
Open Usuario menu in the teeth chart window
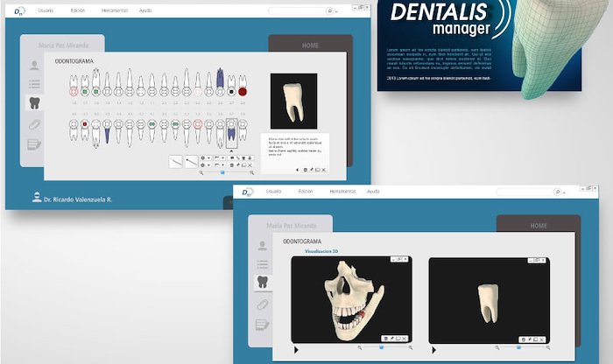pyautogui.click(x=46, y=10)
